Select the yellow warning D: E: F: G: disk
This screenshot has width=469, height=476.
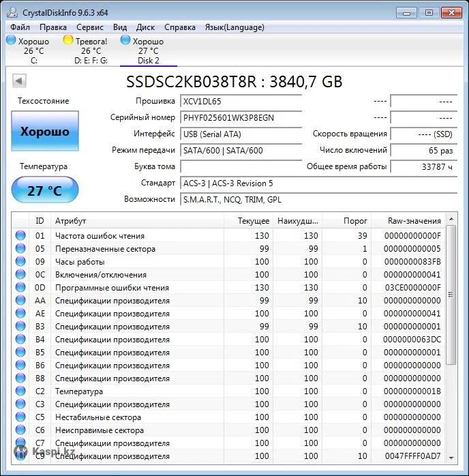pos(68,41)
